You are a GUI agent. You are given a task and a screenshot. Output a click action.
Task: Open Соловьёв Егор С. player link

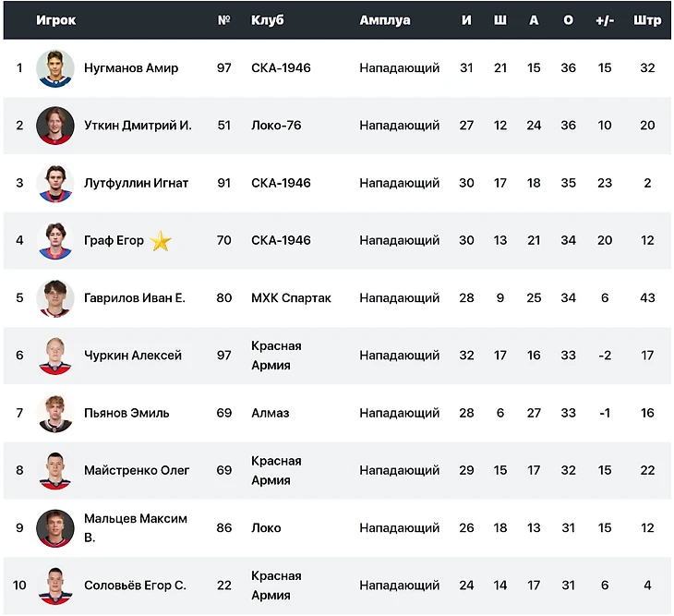(x=135, y=586)
